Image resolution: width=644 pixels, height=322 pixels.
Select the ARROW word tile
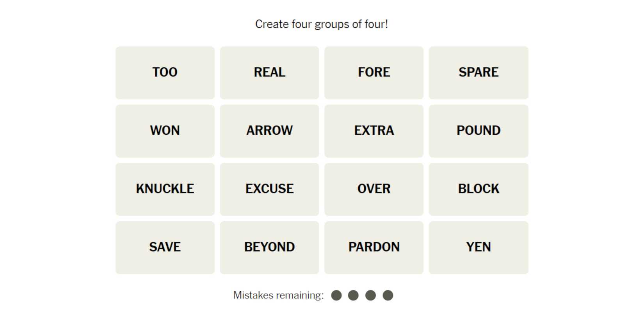269,131
